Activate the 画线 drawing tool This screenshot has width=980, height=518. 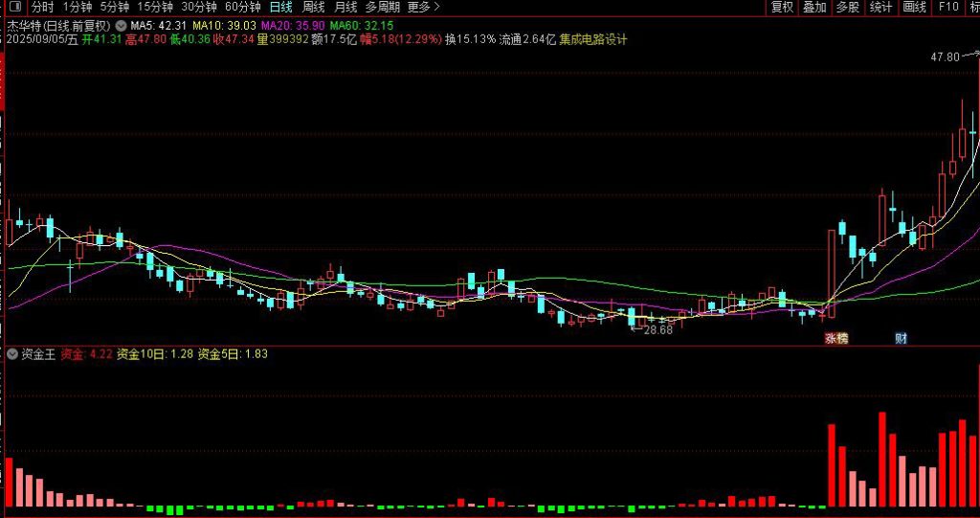(915, 7)
